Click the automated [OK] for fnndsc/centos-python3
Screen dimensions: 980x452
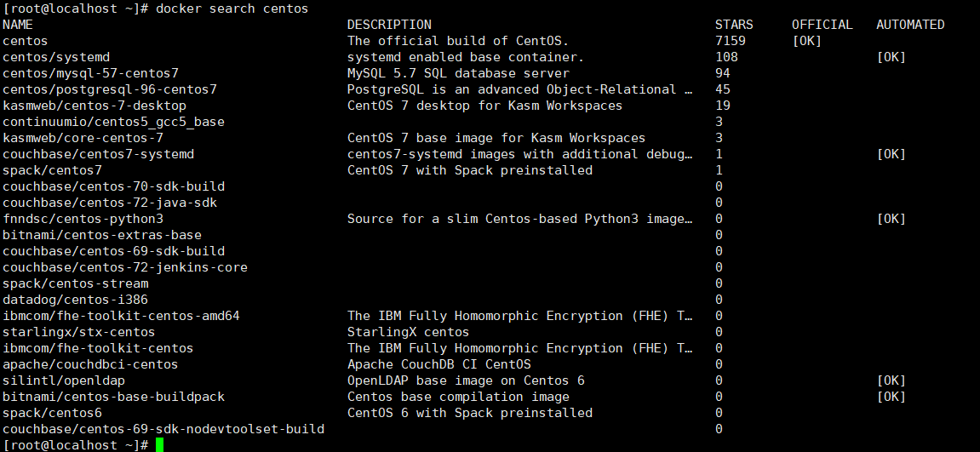coord(891,219)
